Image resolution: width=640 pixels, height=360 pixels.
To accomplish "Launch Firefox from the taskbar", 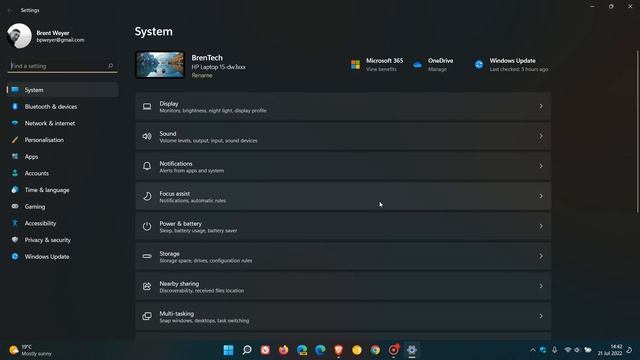I will pos(284,350).
